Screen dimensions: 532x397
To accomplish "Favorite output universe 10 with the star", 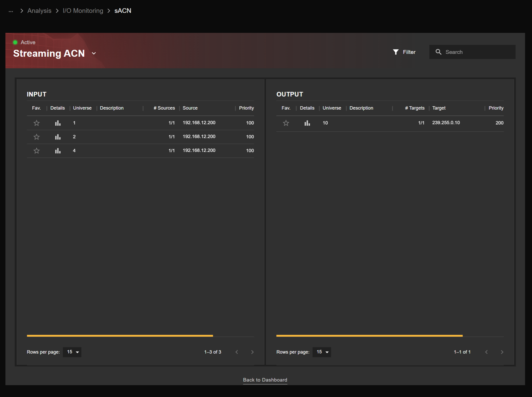I will point(286,123).
